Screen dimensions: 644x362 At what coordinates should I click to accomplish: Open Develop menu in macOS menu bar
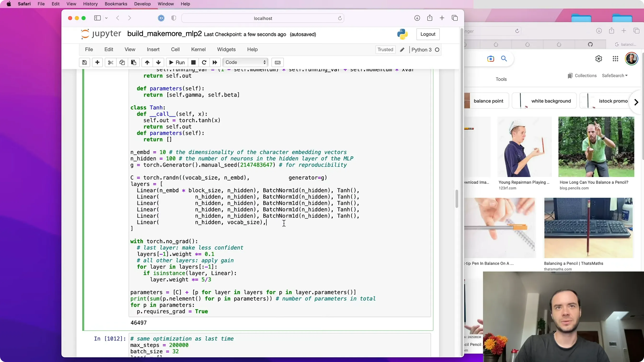pyautogui.click(x=142, y=4)
